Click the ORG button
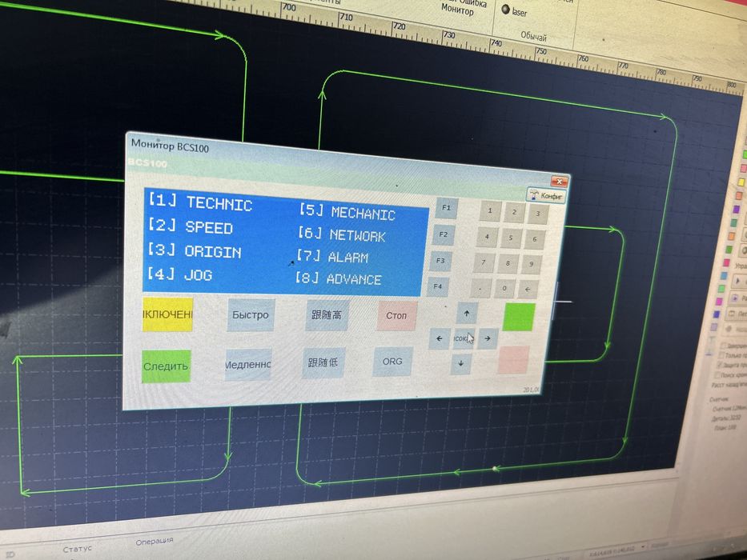 (392, 362)
